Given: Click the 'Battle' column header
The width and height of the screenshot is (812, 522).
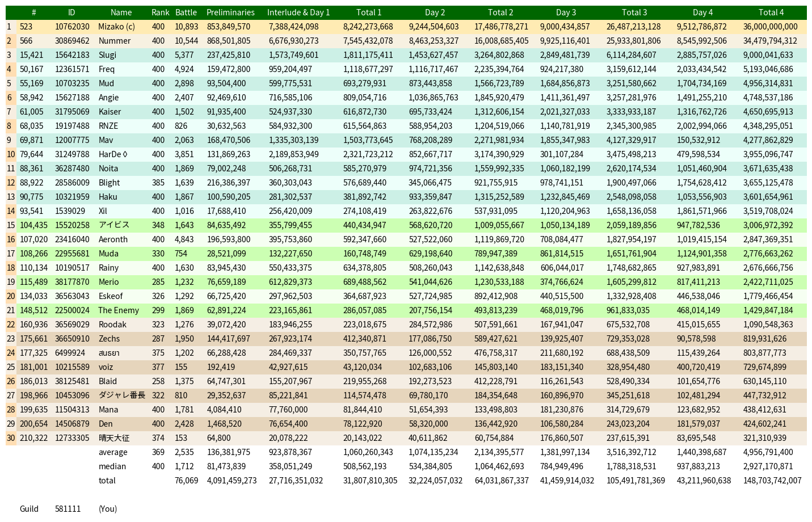Looking at the screenshot, I should 186,12.
